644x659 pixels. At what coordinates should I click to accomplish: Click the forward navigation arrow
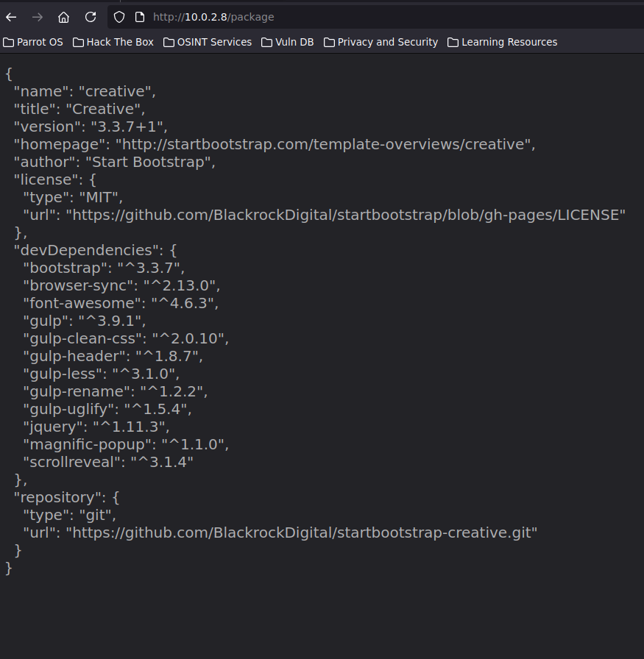coord(38,17)
